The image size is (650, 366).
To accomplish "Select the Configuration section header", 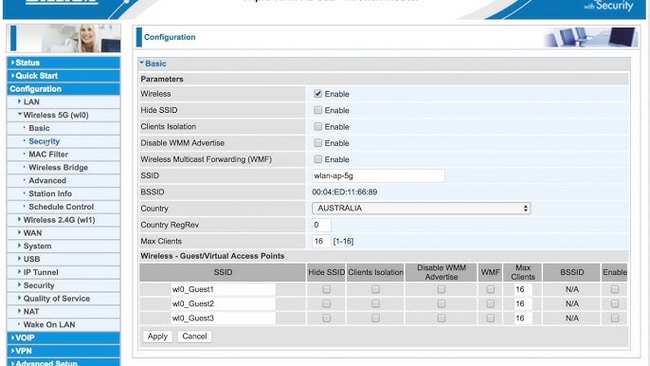I will (x=63, y=89).
